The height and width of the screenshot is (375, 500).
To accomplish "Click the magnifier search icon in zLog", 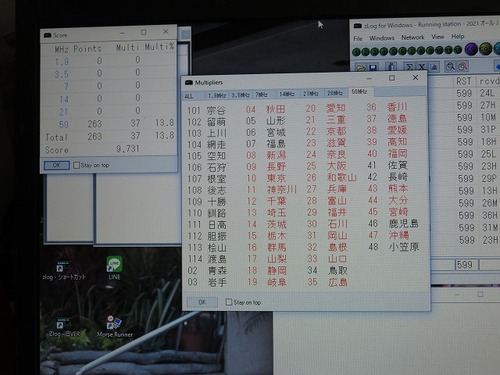I will (x=450, y=66).
